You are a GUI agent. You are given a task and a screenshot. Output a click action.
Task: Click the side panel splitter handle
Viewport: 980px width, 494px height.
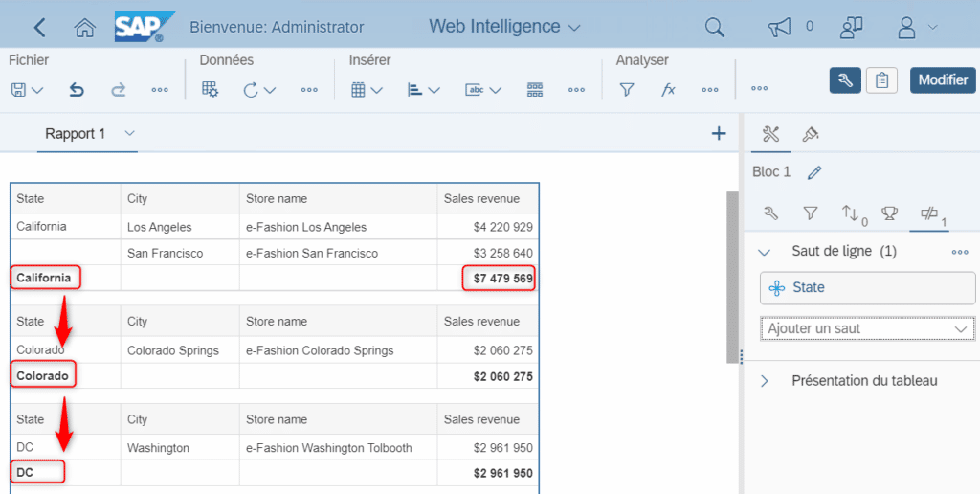click(742, 356)
